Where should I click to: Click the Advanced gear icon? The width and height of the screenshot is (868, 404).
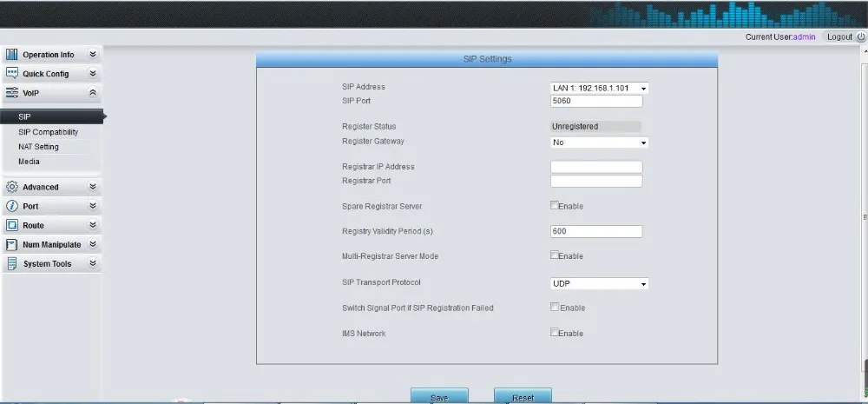[11, 187]
